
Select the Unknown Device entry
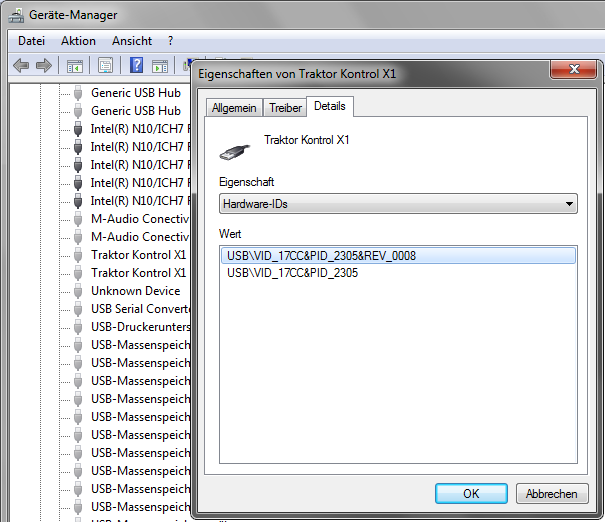[135, 291]
